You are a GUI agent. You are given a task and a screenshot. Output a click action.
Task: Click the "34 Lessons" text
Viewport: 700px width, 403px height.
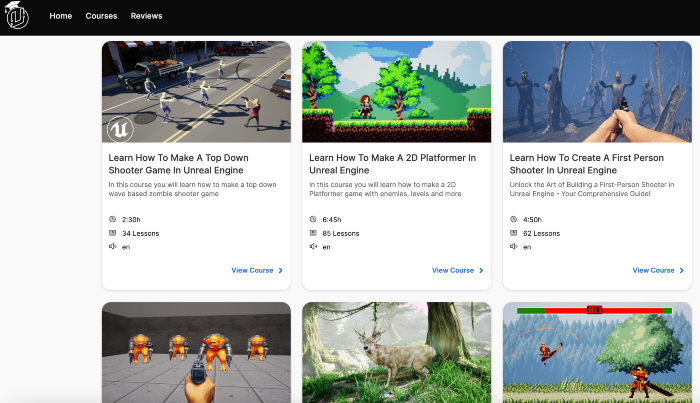141,233
